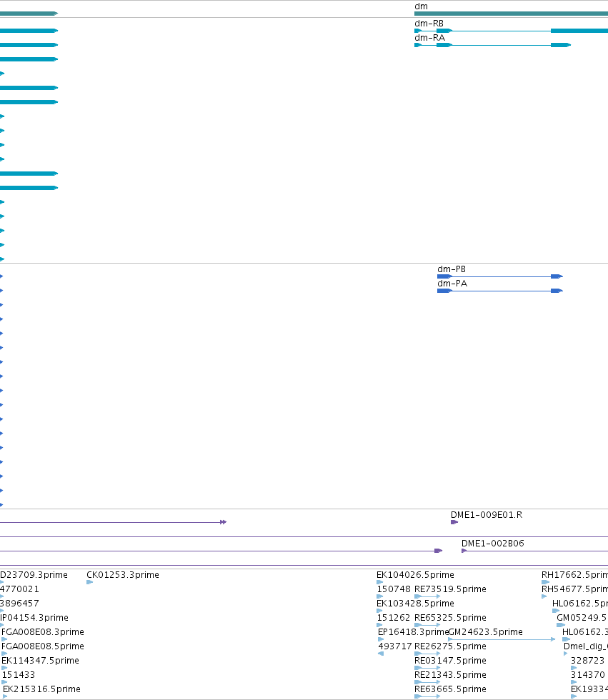Viewport: 608px width, 700px height.
Task: Open feature DME1-009E01.R
Action: point(486,515)
